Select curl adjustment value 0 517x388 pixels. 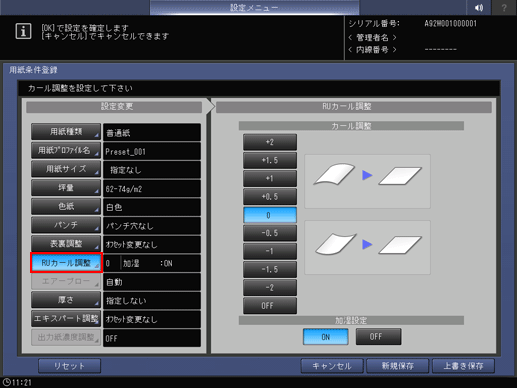click(x=270, y=215)
